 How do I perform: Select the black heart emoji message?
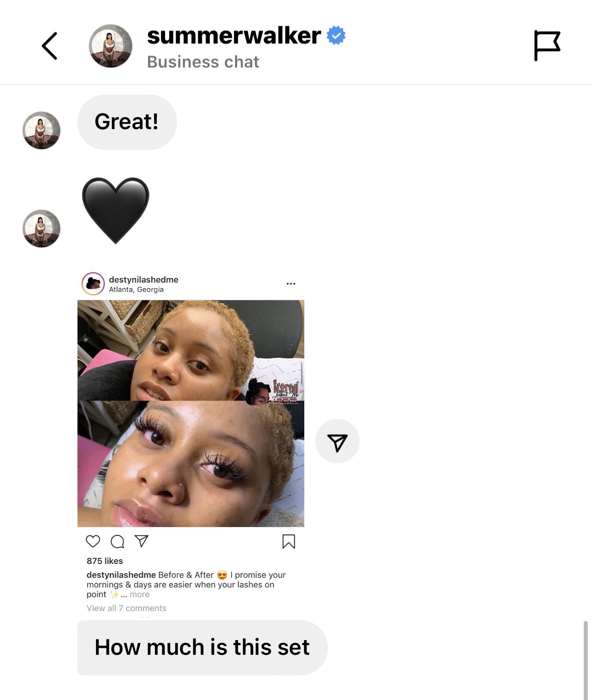pos(116,210)
